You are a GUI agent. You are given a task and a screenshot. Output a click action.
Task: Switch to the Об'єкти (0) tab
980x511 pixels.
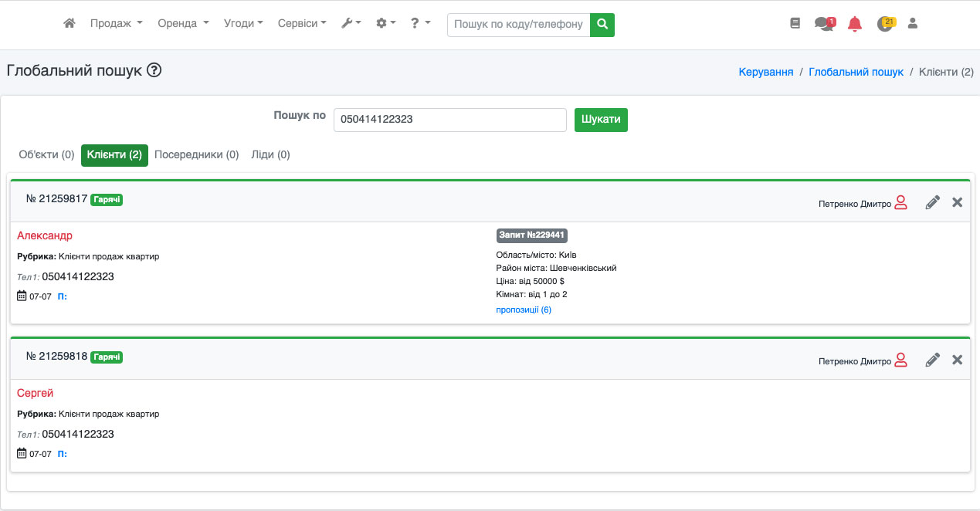(x=46, y=155)
